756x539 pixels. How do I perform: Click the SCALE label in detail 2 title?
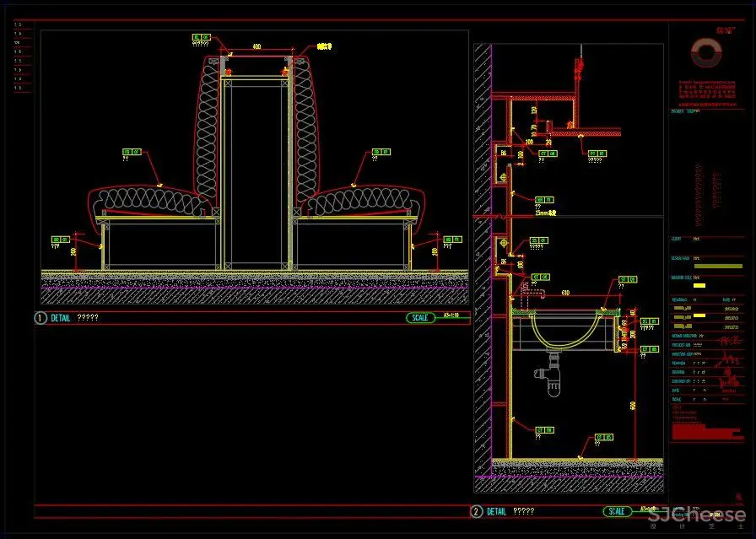point(617,511)
